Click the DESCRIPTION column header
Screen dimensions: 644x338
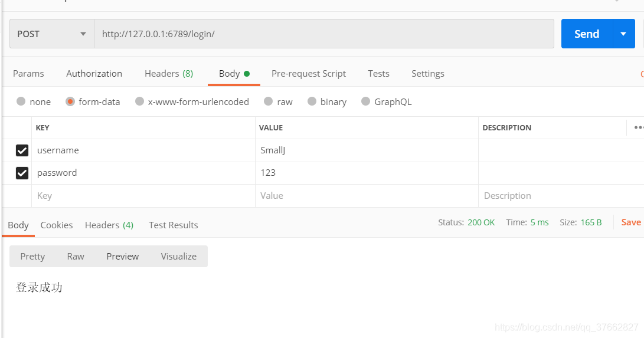[x=506, y=127]
